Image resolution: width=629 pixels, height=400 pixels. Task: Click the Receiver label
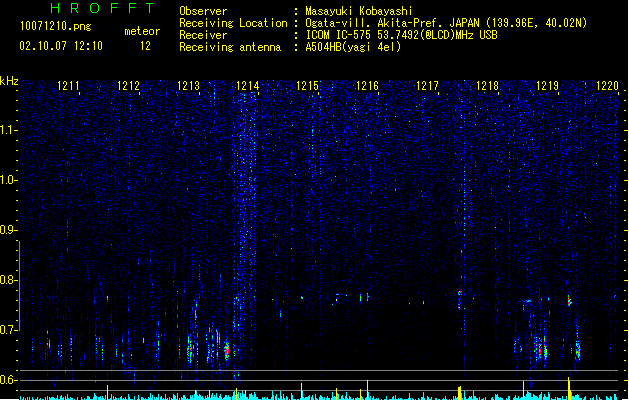(x=203, y=35)
